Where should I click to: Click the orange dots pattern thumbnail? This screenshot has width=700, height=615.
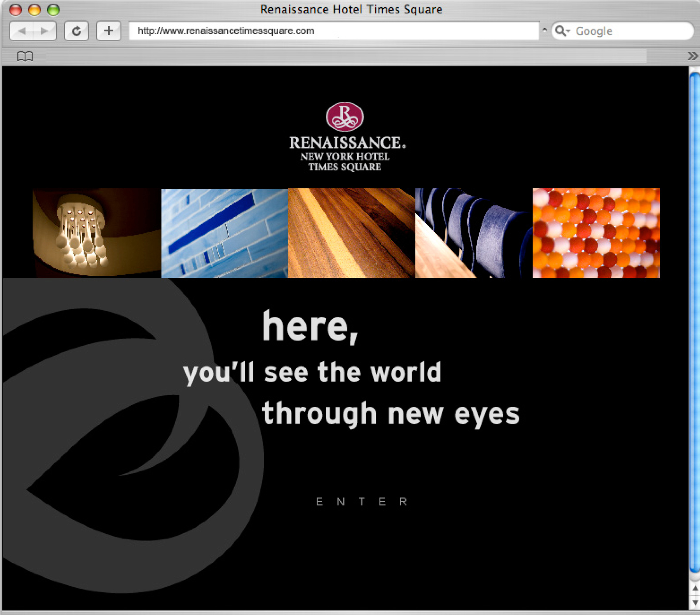click(596, 233)
